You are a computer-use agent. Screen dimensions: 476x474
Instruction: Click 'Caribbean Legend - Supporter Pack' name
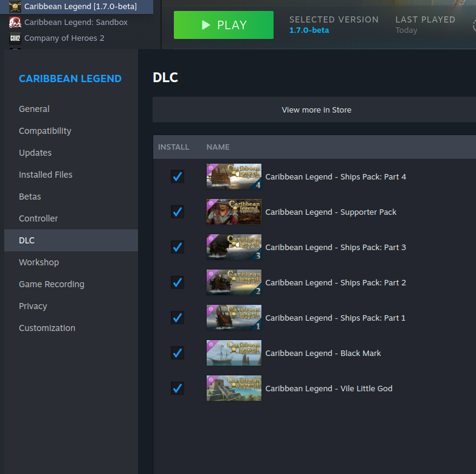coord(331,212)
